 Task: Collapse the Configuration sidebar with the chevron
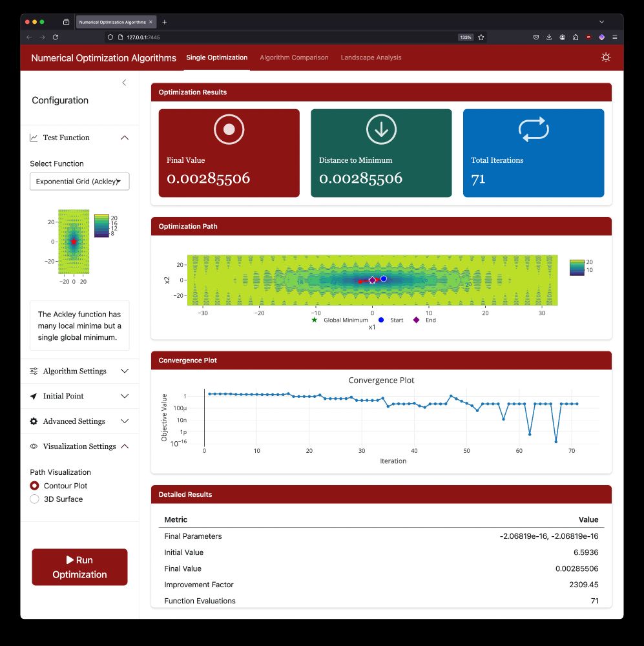click(124, 83)
